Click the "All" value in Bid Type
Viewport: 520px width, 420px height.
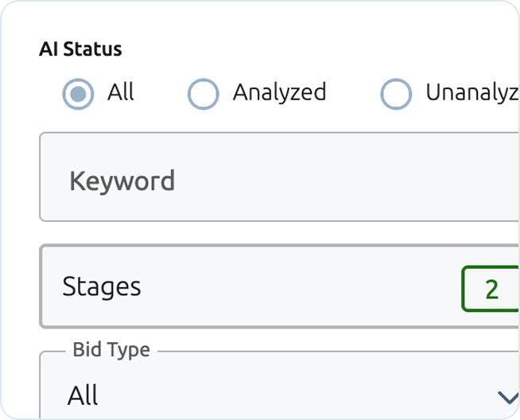click(x=83, y=395)
